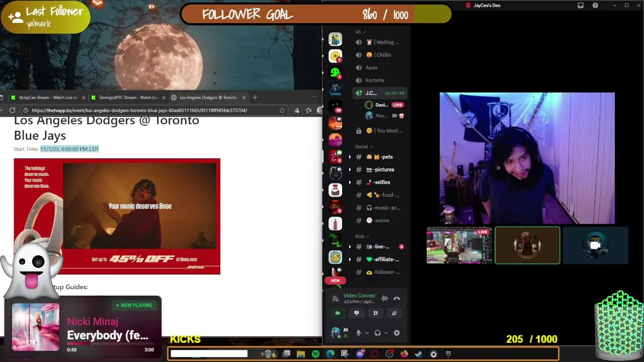Screen dimensions: 644x362
Task: Open browser extensions icon
Action: (296, 110)
